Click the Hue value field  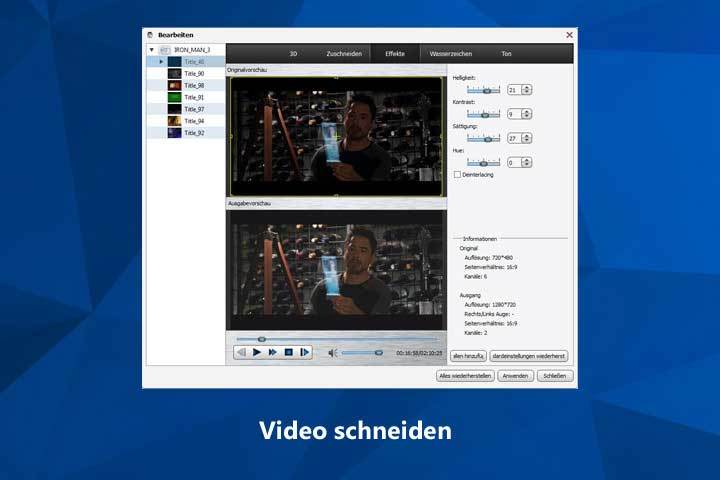[x=514, y=163]
